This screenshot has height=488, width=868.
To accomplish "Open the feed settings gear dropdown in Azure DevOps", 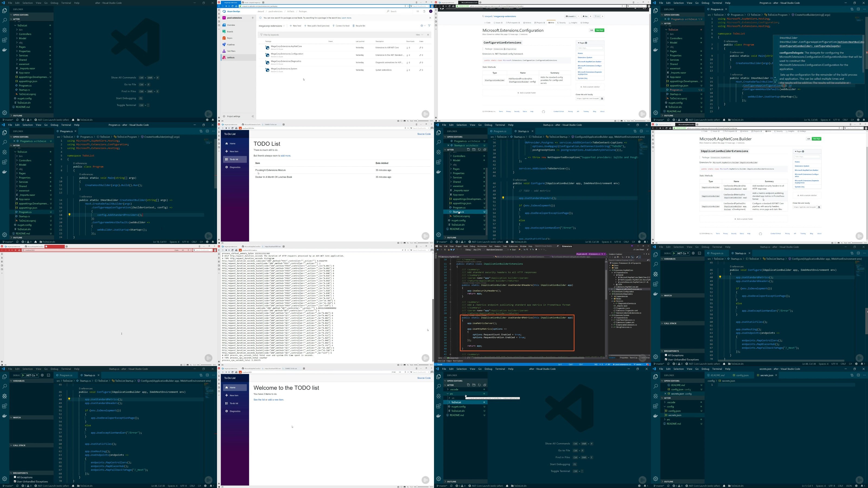I will 423,25.
